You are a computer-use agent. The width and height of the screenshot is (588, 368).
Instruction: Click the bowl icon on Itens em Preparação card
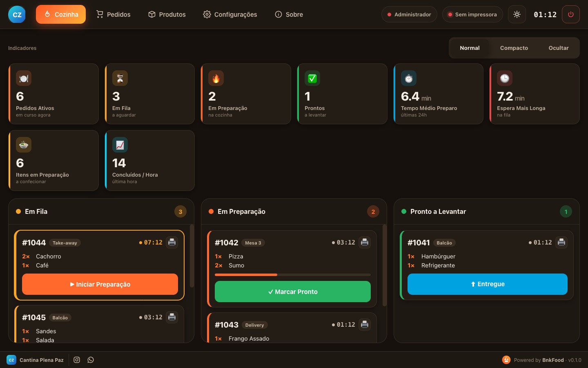[x=24, y=145]
